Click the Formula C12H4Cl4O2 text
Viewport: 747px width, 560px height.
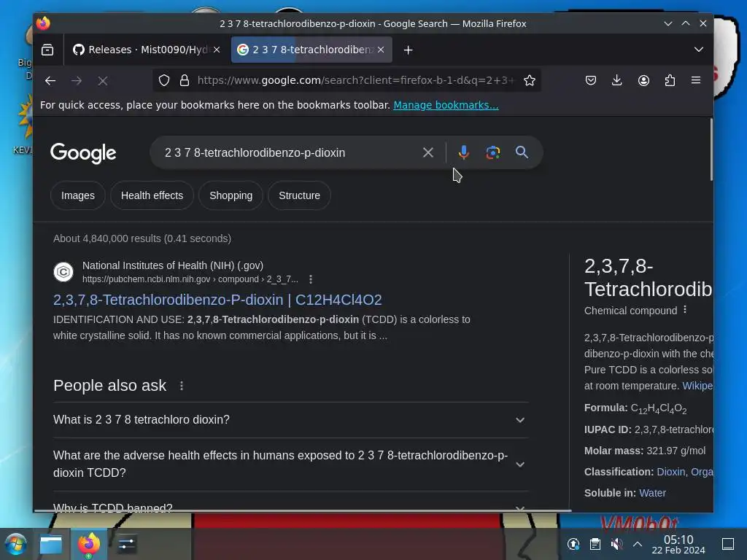635,408
